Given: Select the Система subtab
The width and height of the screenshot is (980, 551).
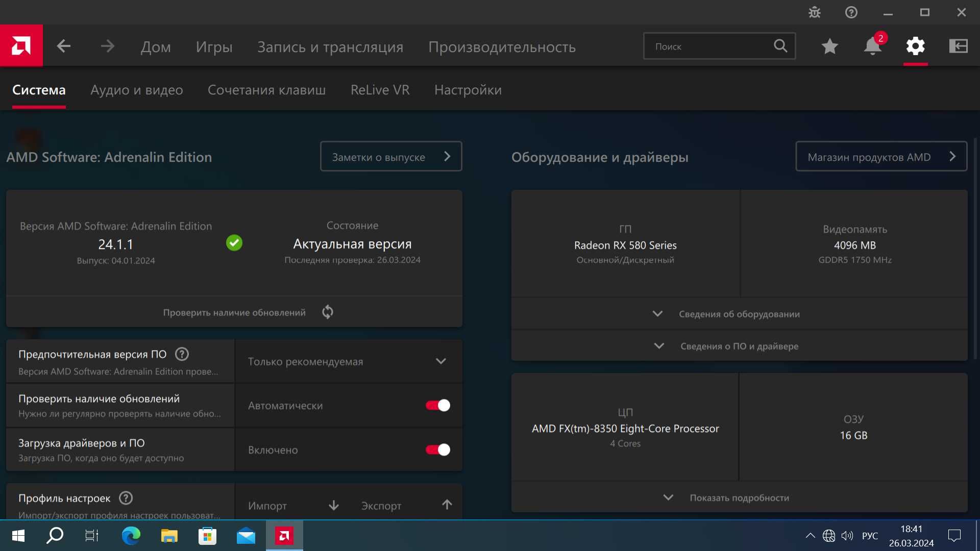Looking at the screenshot, I should point(39,90).
